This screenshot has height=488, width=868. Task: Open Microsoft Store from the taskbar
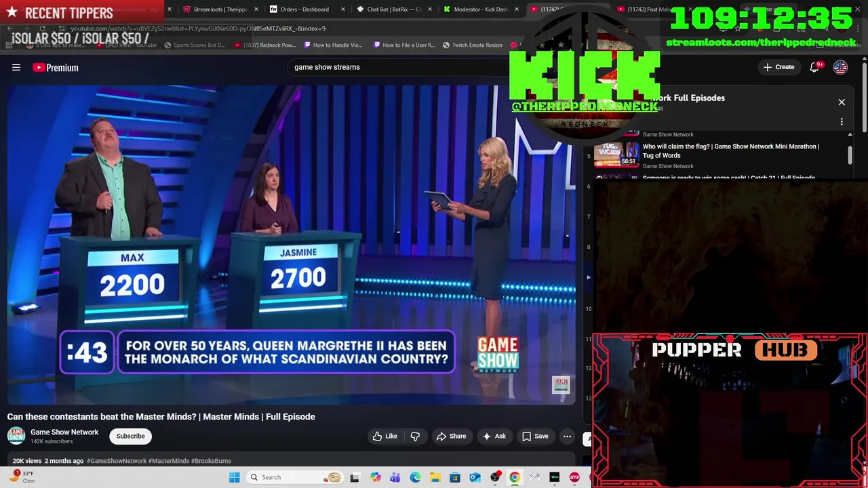pyautogui.click(x=455, y=477)
